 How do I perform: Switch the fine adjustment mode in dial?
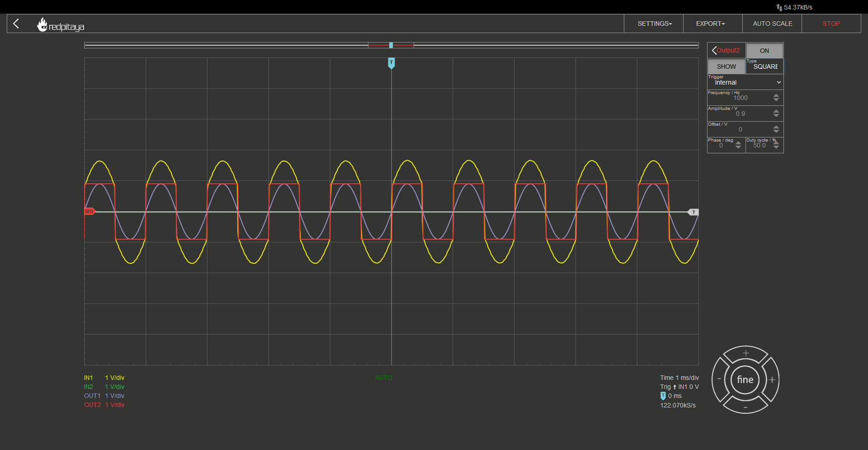(745, 379)
